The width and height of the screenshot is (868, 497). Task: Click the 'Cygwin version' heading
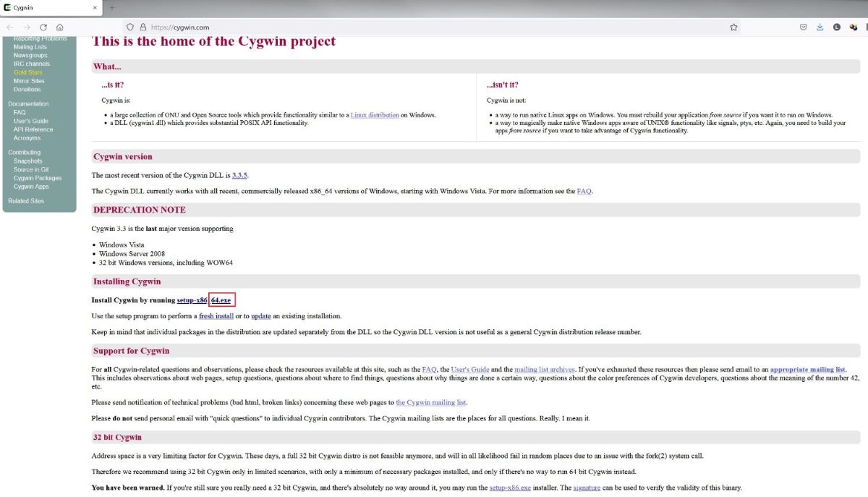tap(123, 157)
